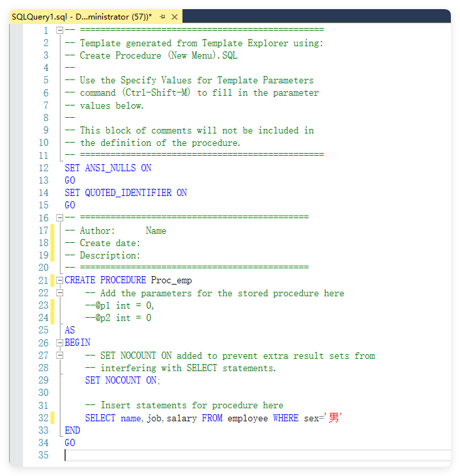Click the 'salary' column name
460x476 pixels.
(182, 418)
